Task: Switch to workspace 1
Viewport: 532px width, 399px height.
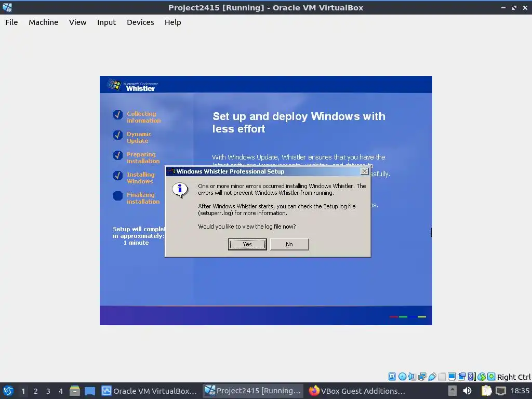Action: pos(23,391)
